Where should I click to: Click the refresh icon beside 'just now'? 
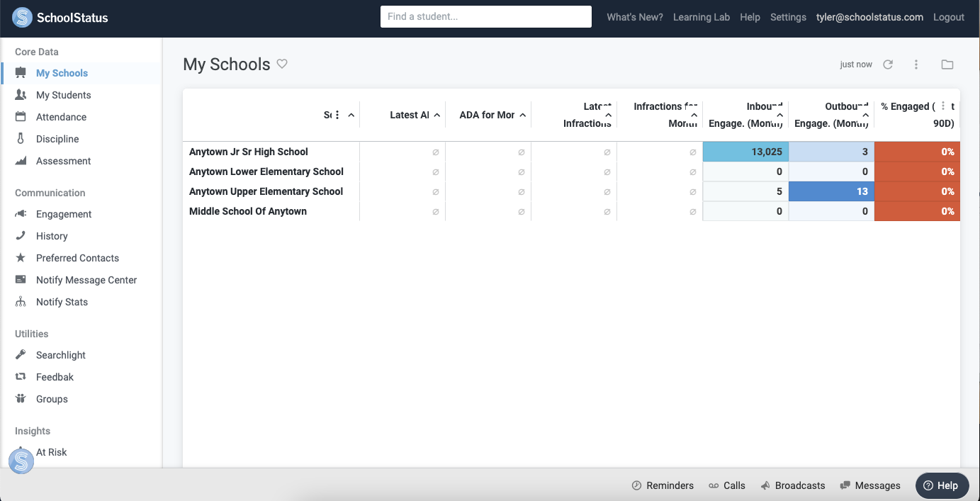[x=888, y=64]
